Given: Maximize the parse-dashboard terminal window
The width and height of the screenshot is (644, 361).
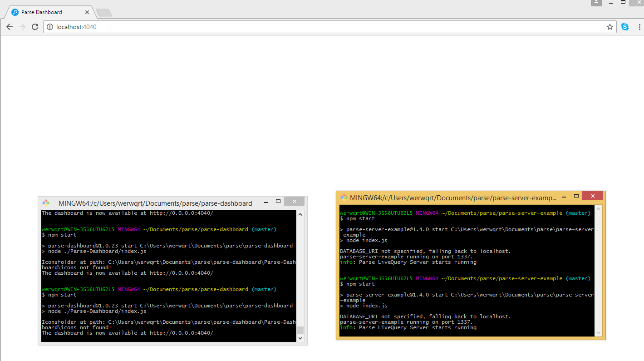Looking at the screenshot, I should point(278,201).
